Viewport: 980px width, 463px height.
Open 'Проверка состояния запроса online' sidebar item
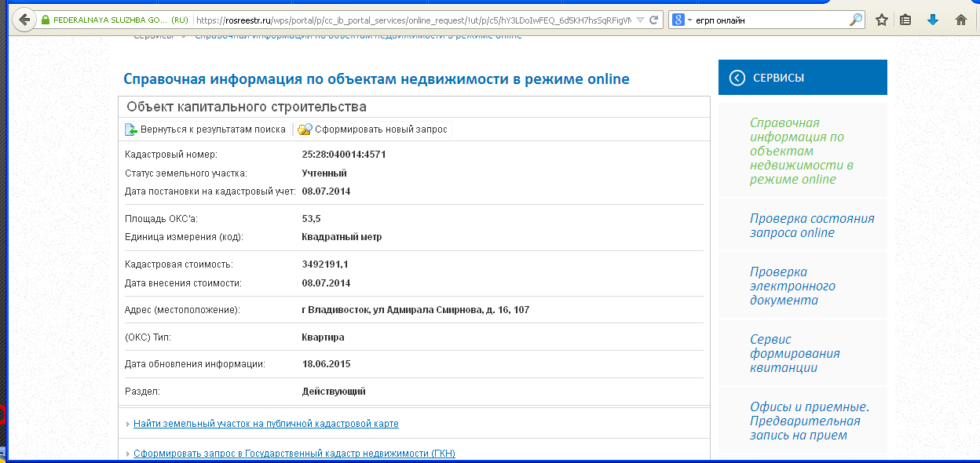pos(811,226)
